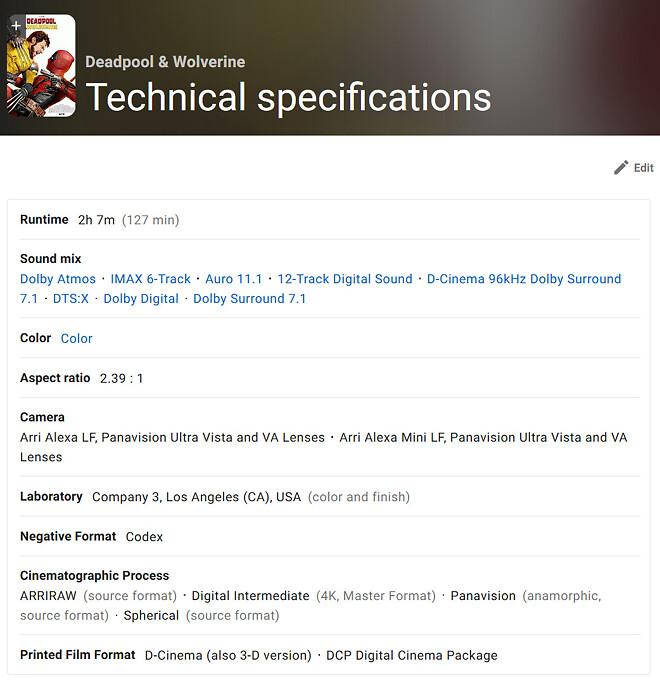The height and width of the screenshot is (685, 660).
Task: Open the Dolby Surround 7.1 link
Action: (x=250, y=299)
